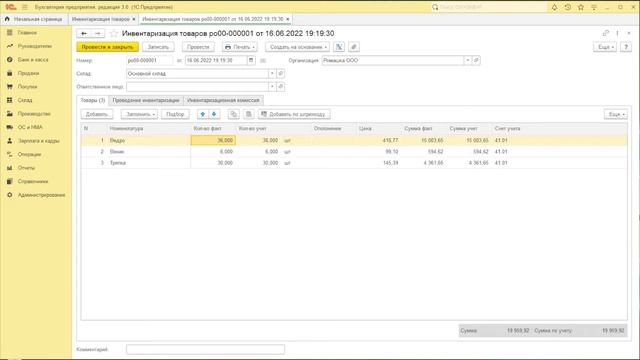640x360 pixels.
Task: Switch to Инвентаризационная комиссия tab
Action: (x=223, y=100)
